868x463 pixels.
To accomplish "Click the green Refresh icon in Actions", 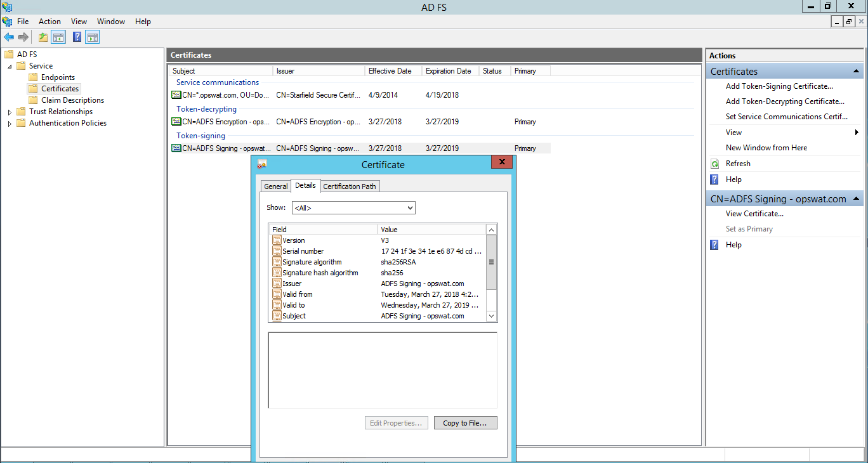I will [x=714, y=164].
